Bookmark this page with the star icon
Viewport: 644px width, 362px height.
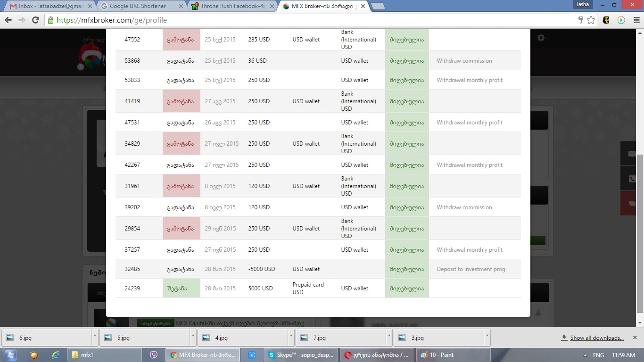click(x=591, y=20)
